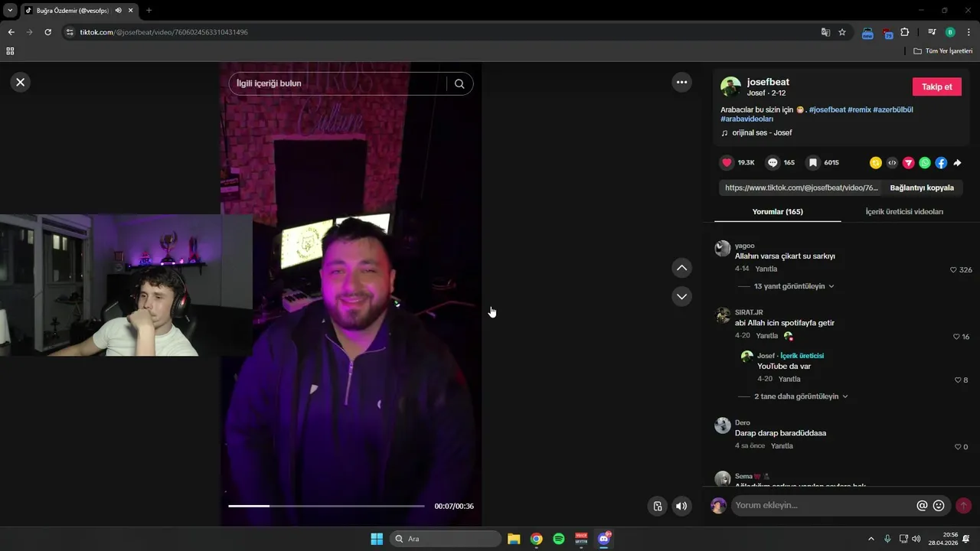Reply to Dero's comment via 'Yanıtla'

click(782, 446)
